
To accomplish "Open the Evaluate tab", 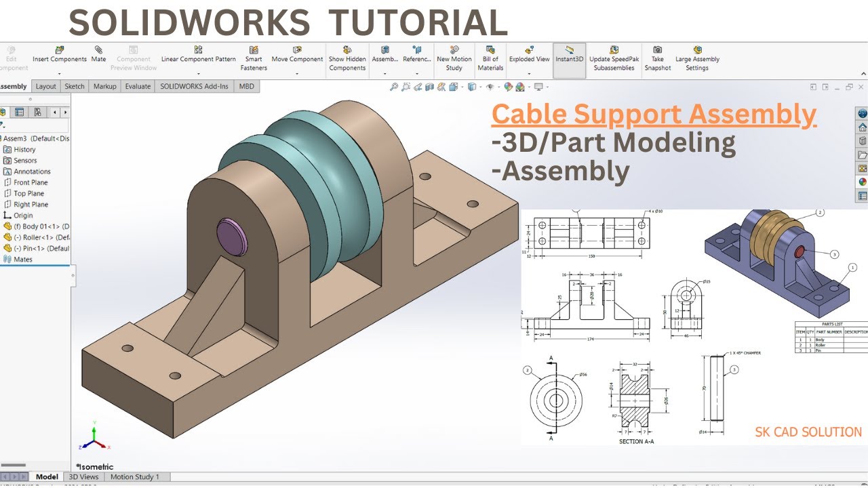I will (138, 86).
